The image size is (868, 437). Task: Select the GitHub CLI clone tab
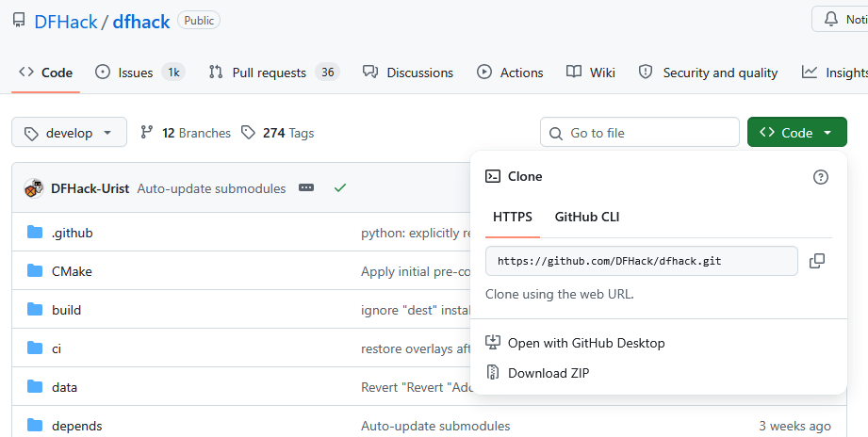pyautogui.click(x=587, y=217)
